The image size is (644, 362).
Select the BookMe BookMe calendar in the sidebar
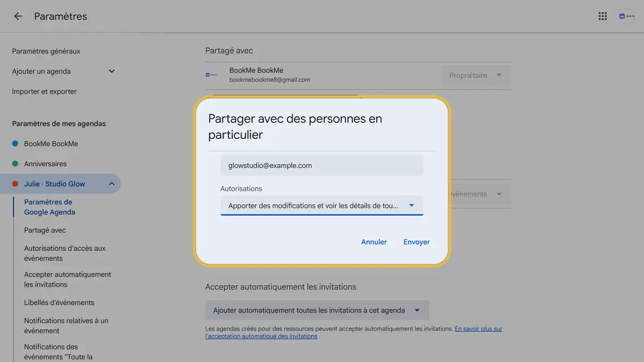coord(51,144)
